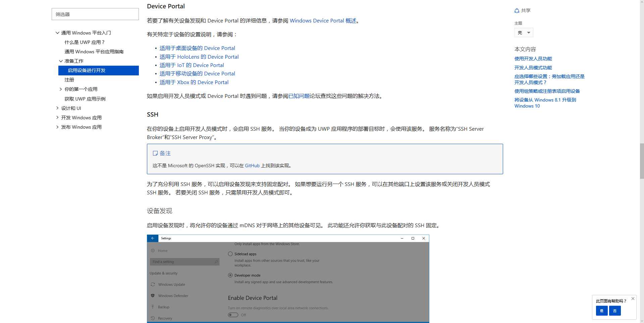Viewport: 644px width, 323px height.
Task: Jump to 应选择哪些设置 section link
Action: 549,79
